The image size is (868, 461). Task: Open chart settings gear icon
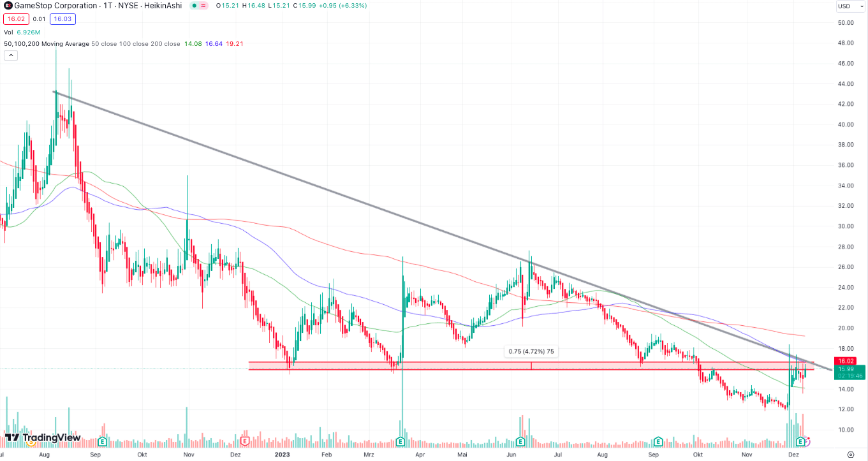(850, 455)
